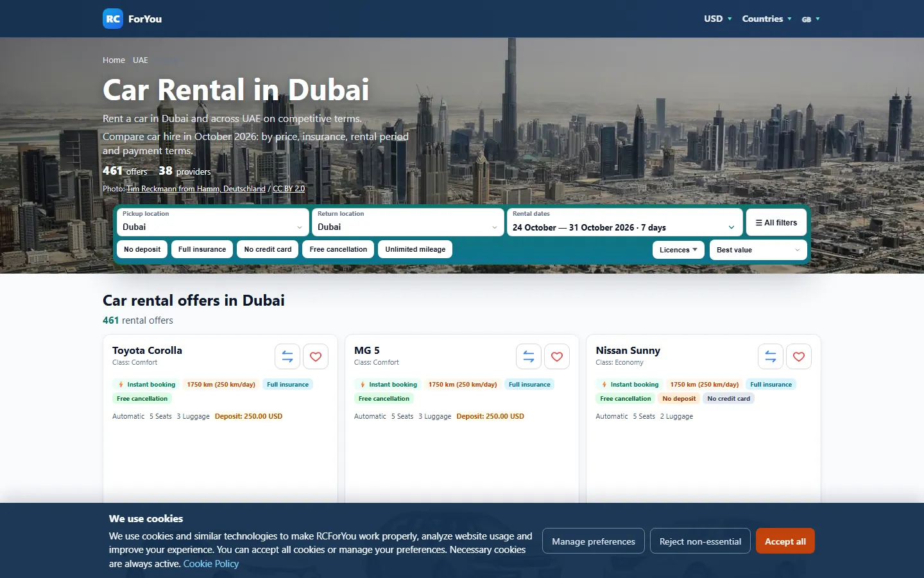Click the MG 5 car title
The height and width of the screenshot is (578, 924).
[367, 350]
